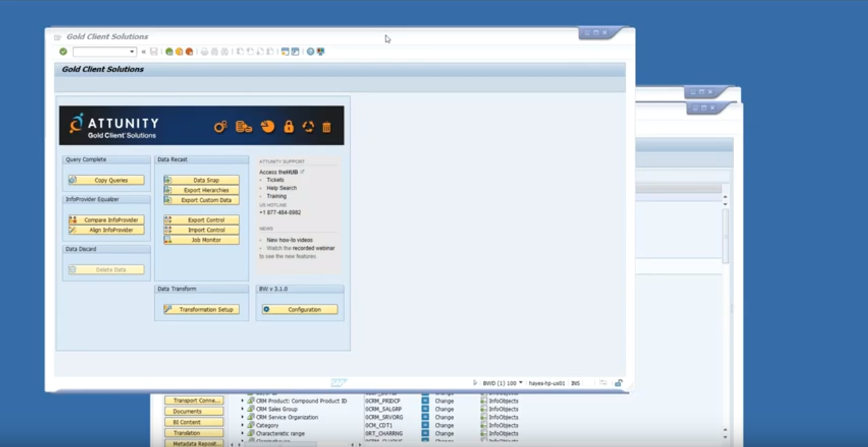Click the blue Change icon for 0CM_CDT1

coord(426,425)
